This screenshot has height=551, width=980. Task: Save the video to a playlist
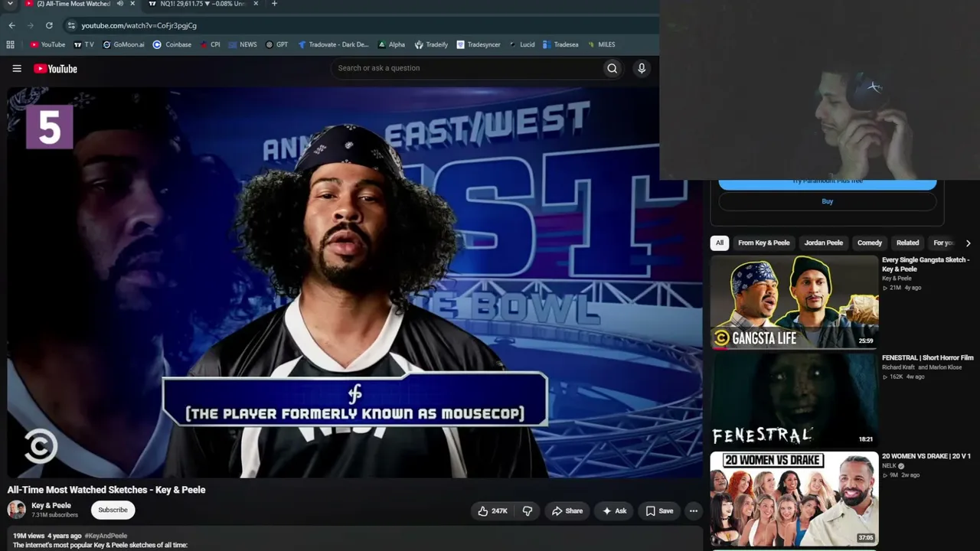coord(659,511)
